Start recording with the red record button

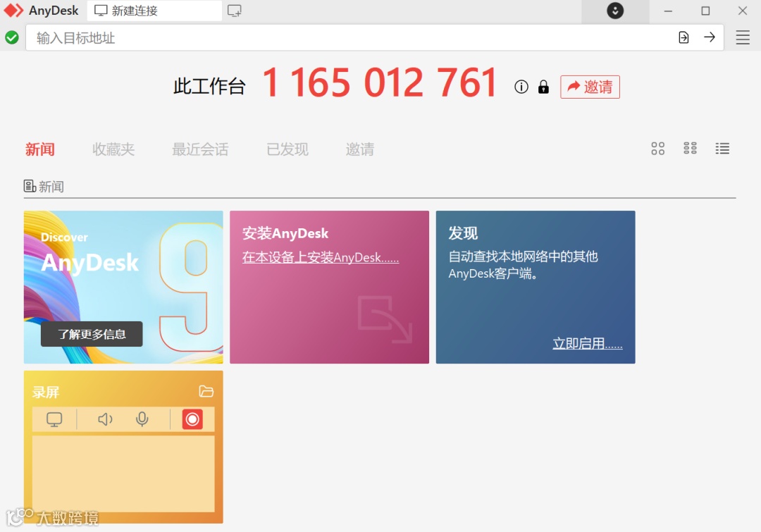(192, 419)
